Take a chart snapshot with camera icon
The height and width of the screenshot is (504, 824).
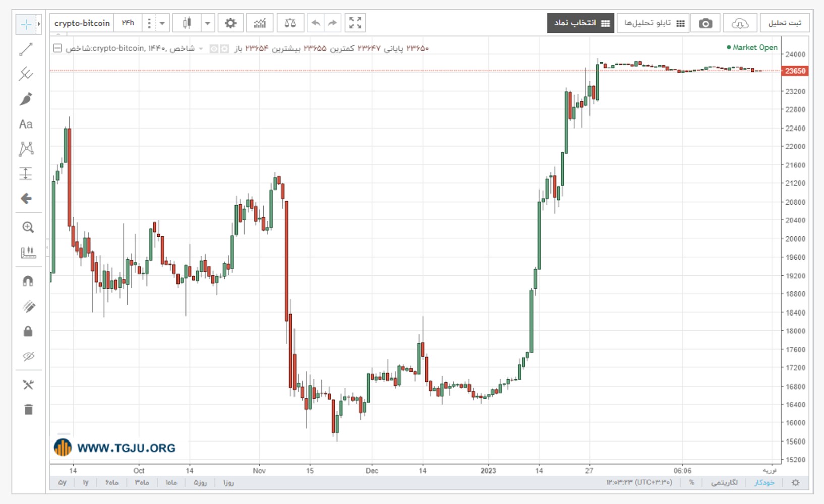pyautogui.click(x=705, y=23)
